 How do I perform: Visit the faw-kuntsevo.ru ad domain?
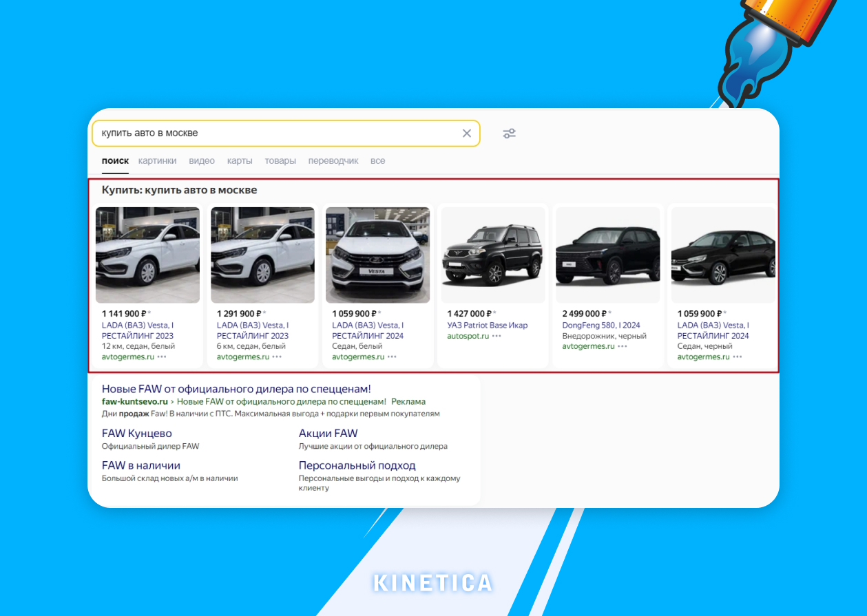135,401
